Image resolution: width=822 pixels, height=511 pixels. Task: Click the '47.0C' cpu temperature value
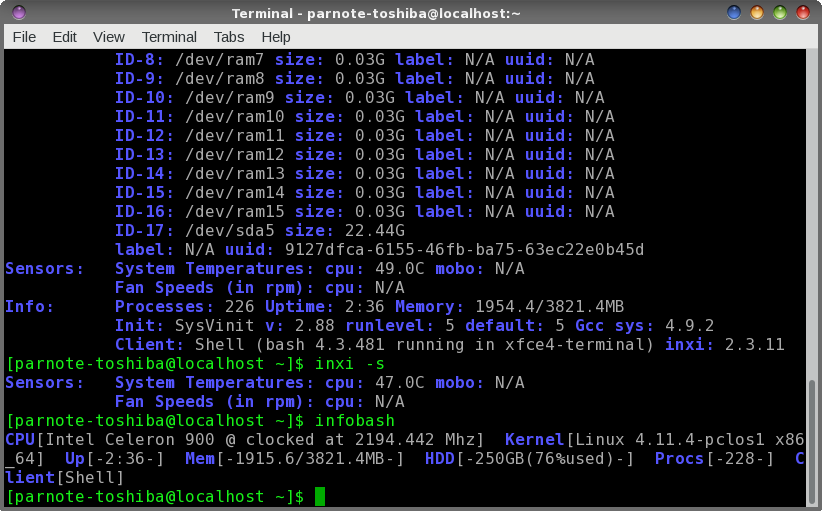(399, 383)
